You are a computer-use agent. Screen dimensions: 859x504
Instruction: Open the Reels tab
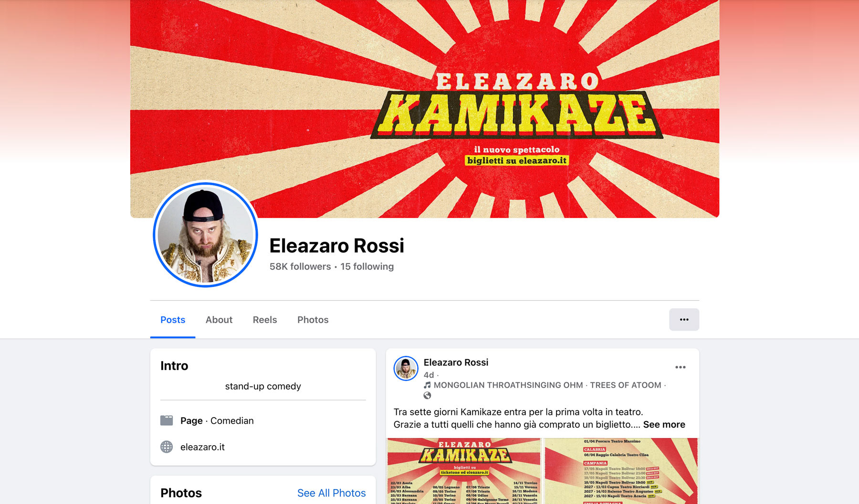(x=265, y=320)
